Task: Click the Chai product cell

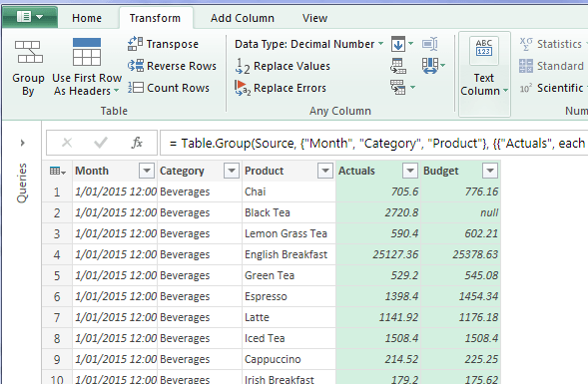Action: click(x=289, y=192)
